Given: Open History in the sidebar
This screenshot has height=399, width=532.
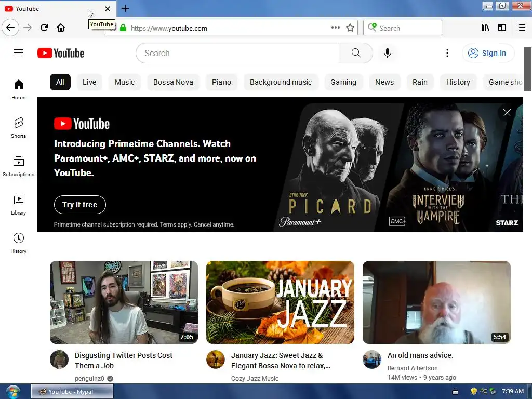Looking at the screenshot, I should (x=18, y=243).
